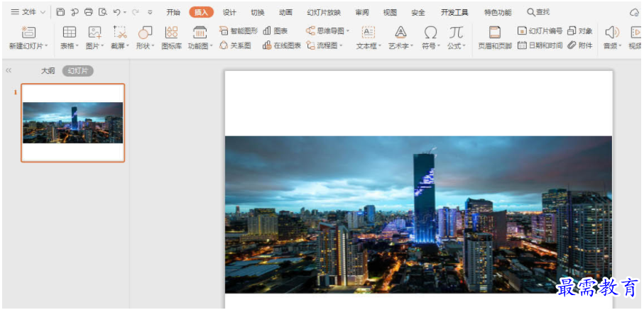Expand the chevron next to 文件
The height and width of the screenshot is (310, 644).
(x=43, y=12)
